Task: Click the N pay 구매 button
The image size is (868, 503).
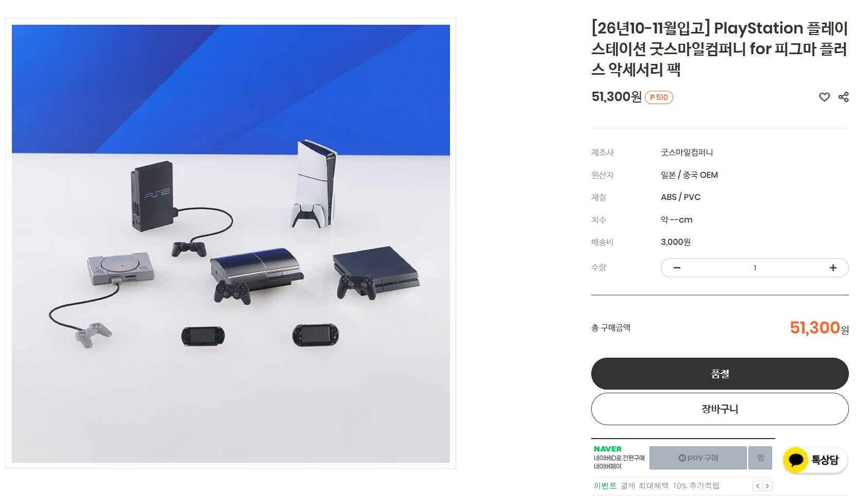Action: [x=698, y=458]
